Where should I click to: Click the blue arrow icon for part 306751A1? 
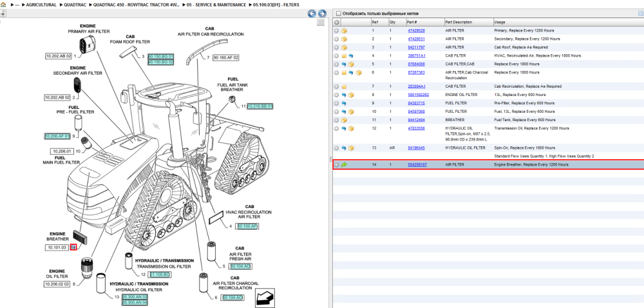[x=351, y=56]
